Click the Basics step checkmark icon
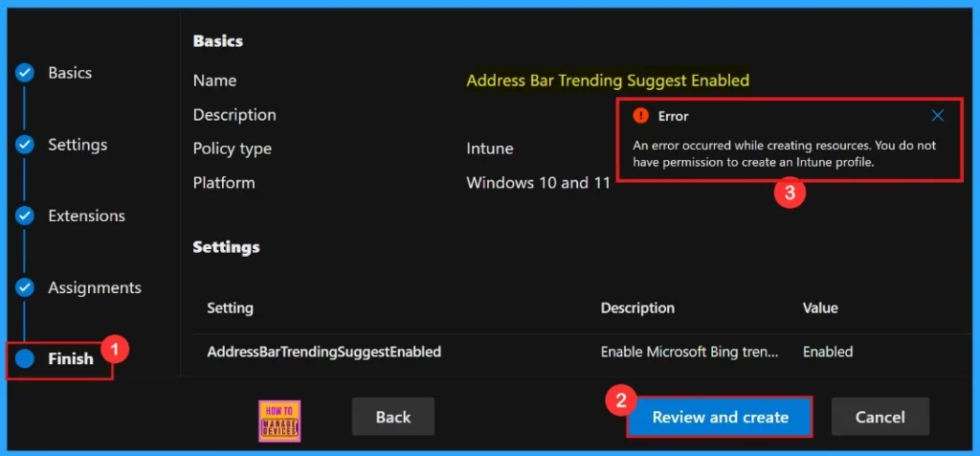Image resolution: width=980 pixels, height=456 pixels. [24, 73]
